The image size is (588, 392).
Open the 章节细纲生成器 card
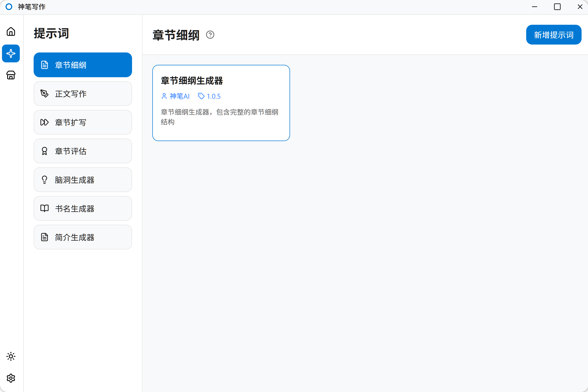tap(221, 103)
